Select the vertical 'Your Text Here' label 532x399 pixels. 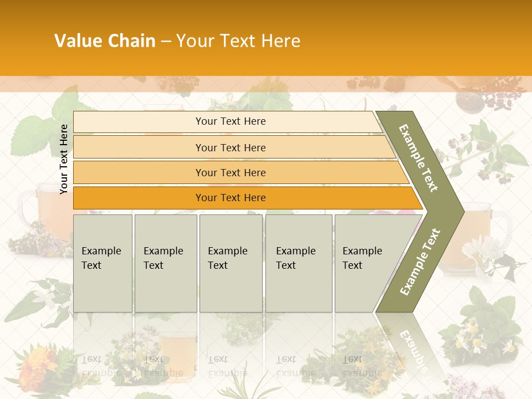(x=63, y=159)
